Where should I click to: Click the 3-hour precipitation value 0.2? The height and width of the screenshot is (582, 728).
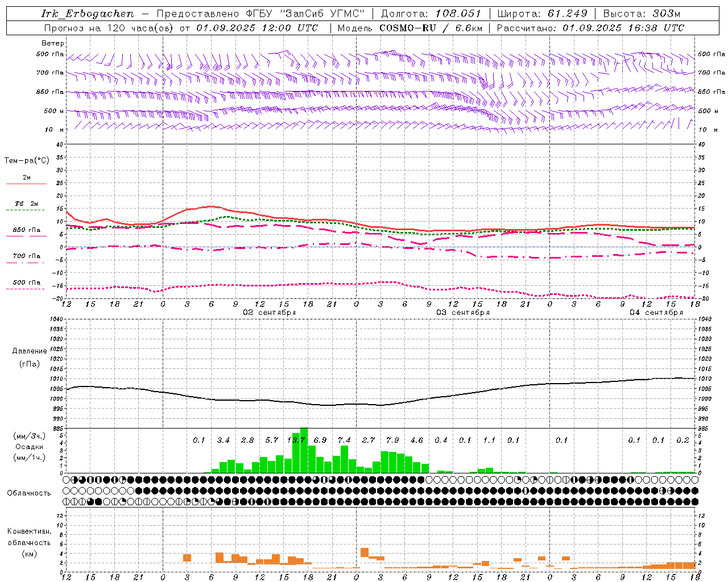[682, 440]
